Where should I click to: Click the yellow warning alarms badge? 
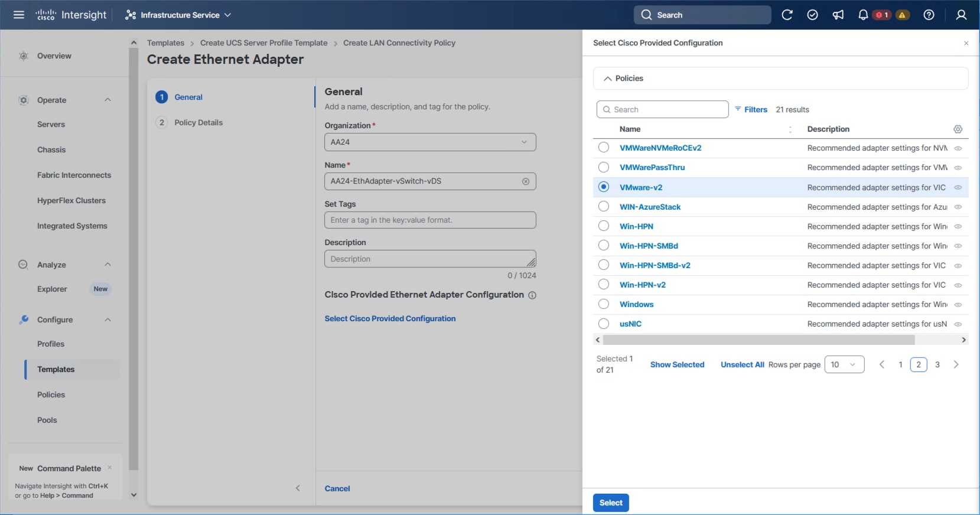(902, 15)
